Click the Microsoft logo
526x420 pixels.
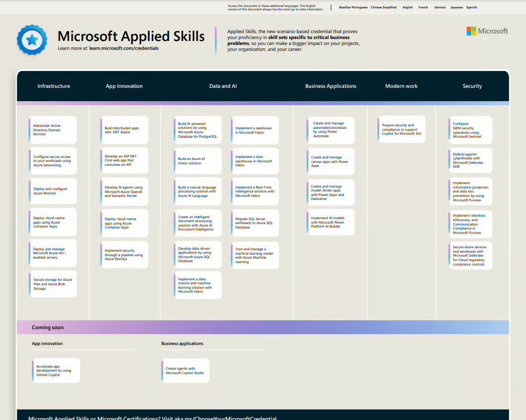(487, 31)
